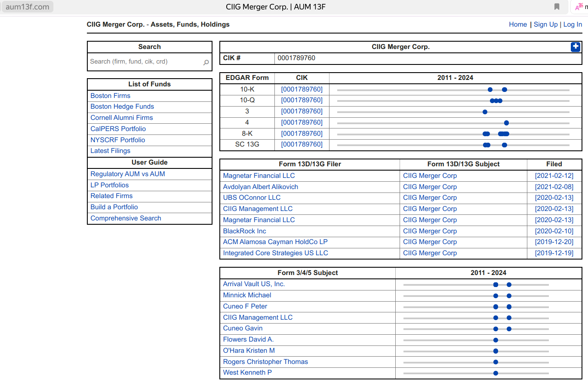588x385 pixels.
Task: Open the CIK link in the Form 3 row
Action: tap(302, 111)
